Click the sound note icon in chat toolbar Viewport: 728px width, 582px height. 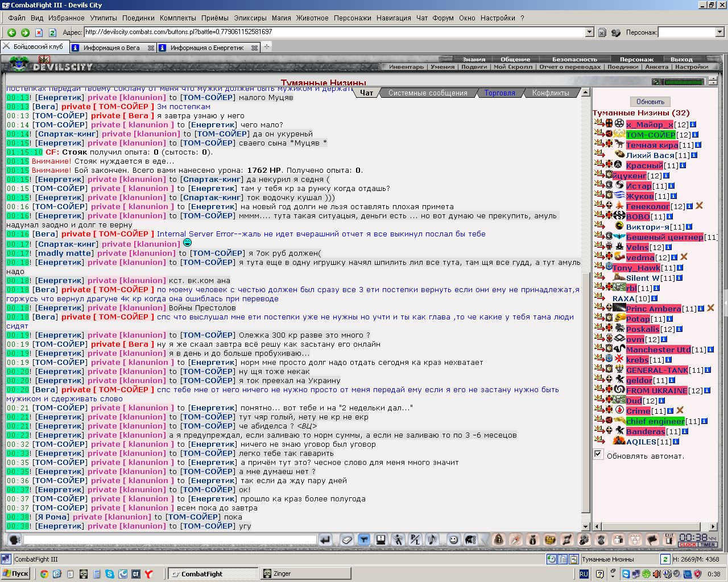point(432,539)
